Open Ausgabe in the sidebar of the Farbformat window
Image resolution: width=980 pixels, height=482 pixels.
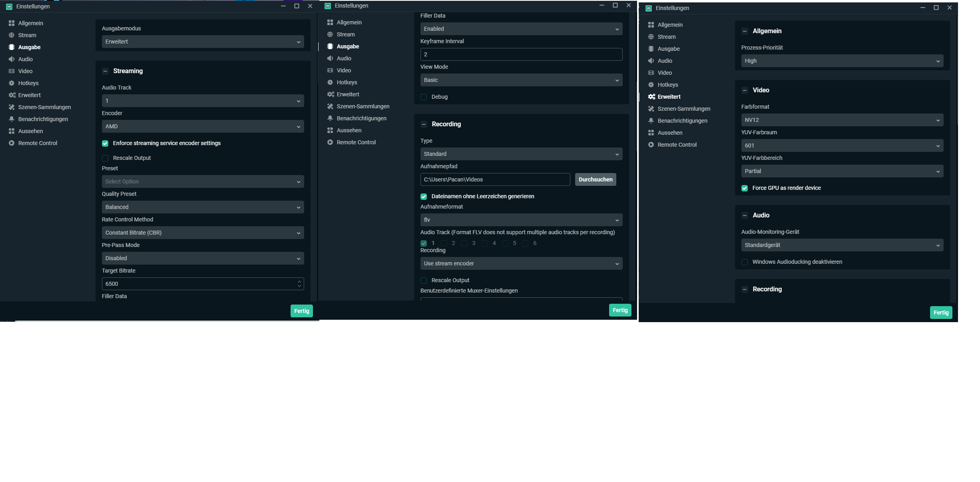coord(668,49)
